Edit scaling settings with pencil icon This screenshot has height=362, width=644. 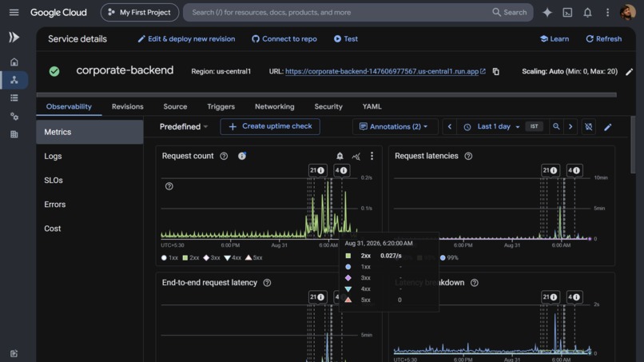pyautogui.click(x=629, y=72)
